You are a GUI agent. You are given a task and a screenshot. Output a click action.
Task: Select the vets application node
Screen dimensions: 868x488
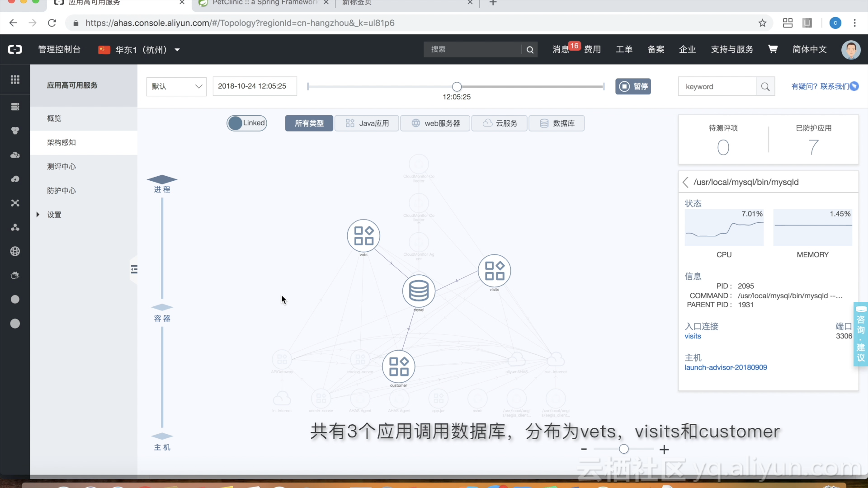coord(363,236)
